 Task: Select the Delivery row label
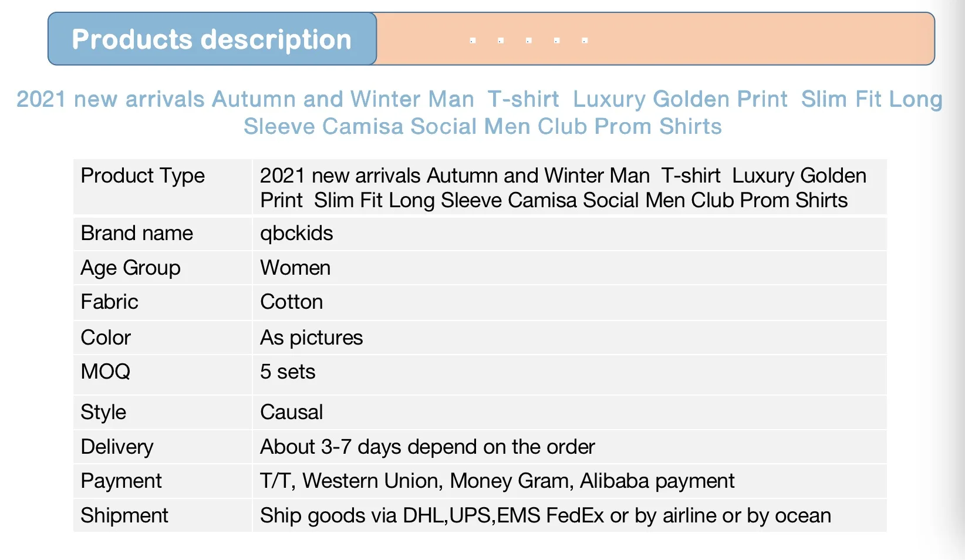click(117, 447)
